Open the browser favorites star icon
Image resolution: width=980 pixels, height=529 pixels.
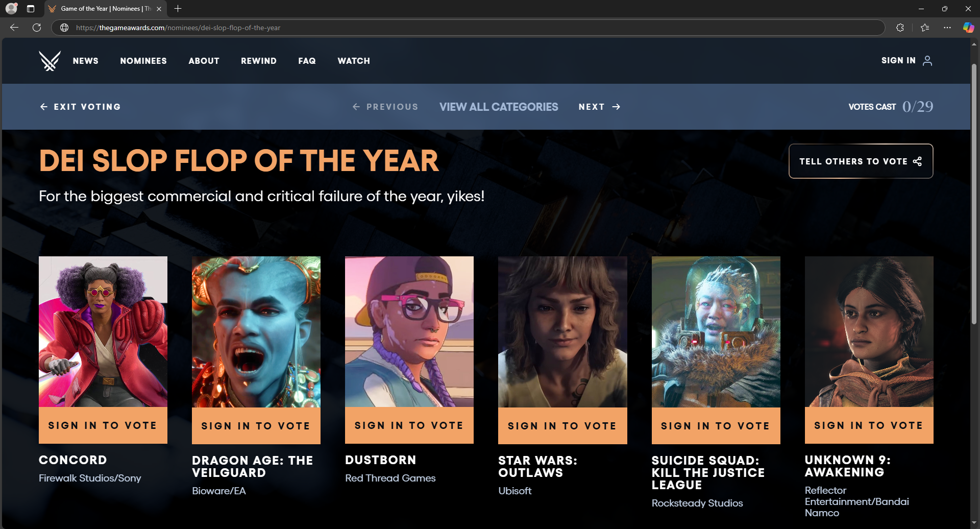tap(925, 28)
